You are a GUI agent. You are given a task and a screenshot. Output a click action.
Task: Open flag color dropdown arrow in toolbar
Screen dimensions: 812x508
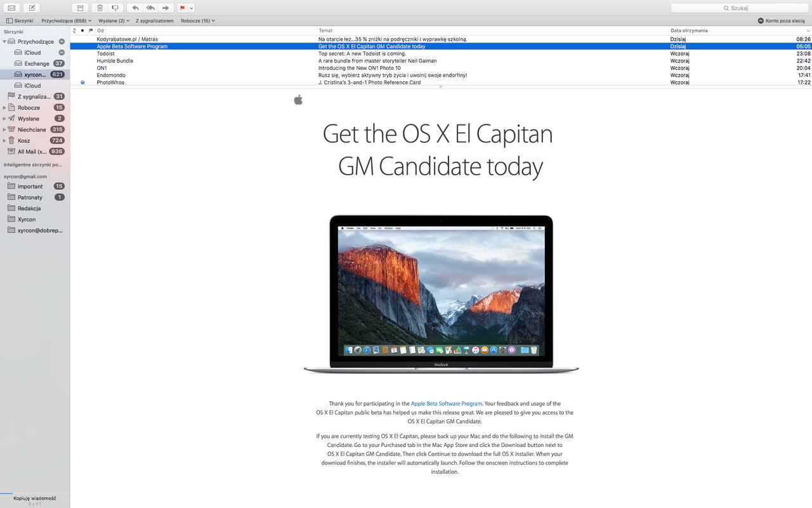coord(192,8)
